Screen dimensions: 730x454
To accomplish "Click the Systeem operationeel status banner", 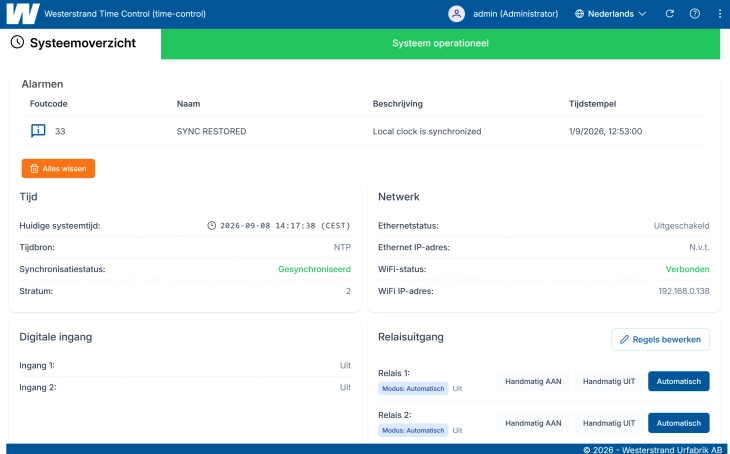I will point(440,43).
